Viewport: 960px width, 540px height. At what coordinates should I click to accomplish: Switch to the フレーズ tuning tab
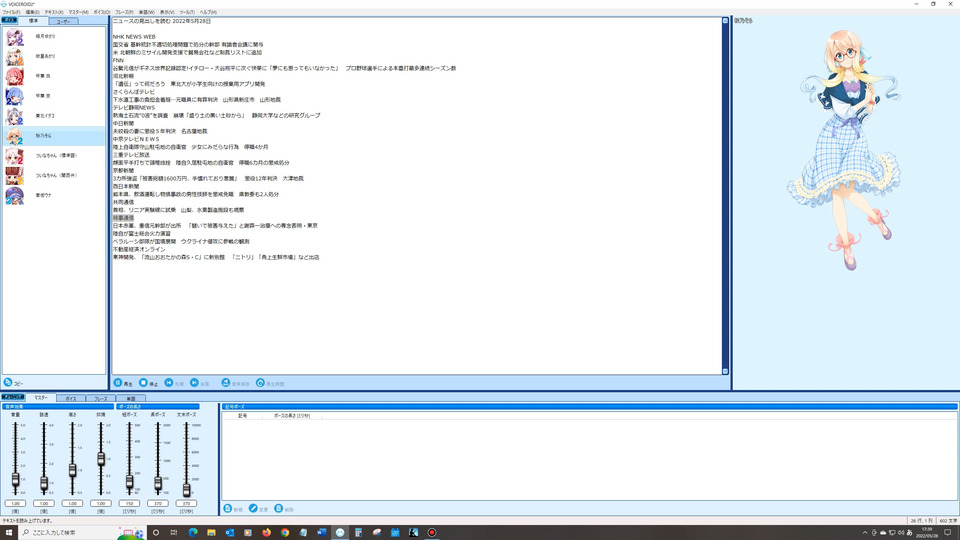[x=101, y=399]
